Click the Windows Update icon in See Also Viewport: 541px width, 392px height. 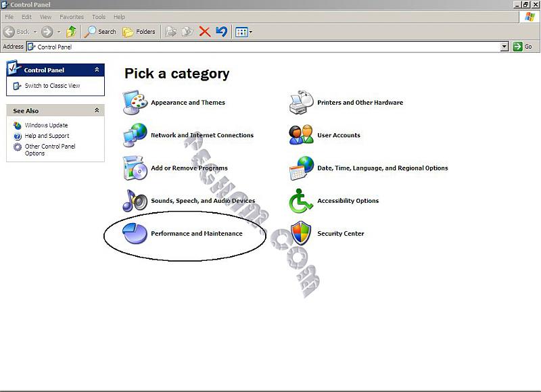18,126
